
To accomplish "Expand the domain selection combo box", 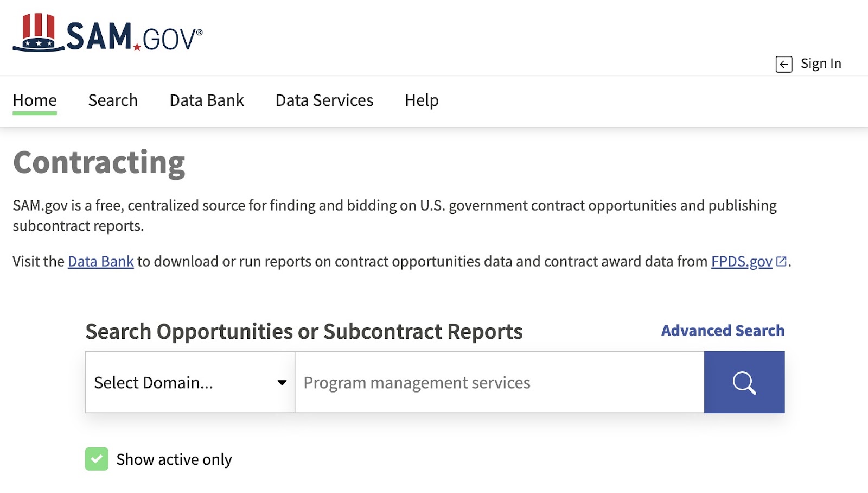I will 190,382.
